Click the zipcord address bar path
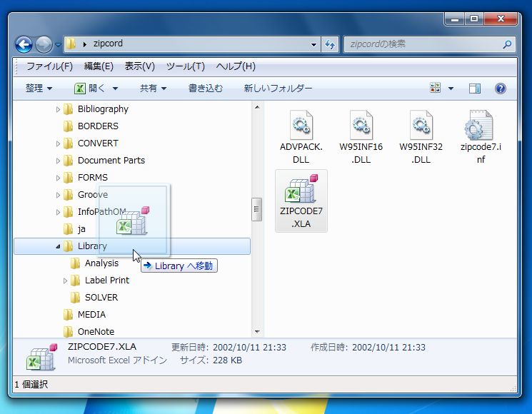 point(108,44)
